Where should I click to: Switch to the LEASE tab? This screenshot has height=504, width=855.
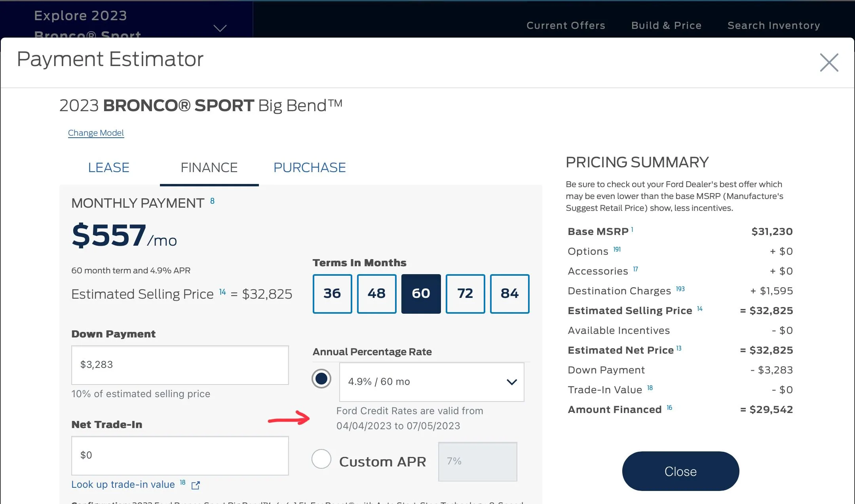109,167
